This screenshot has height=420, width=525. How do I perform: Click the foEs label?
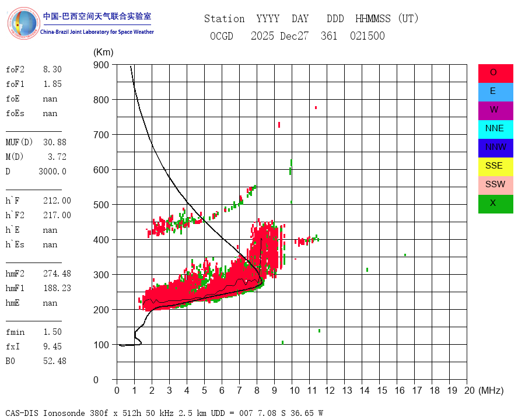pyautogui.click(x=15, y=113)
